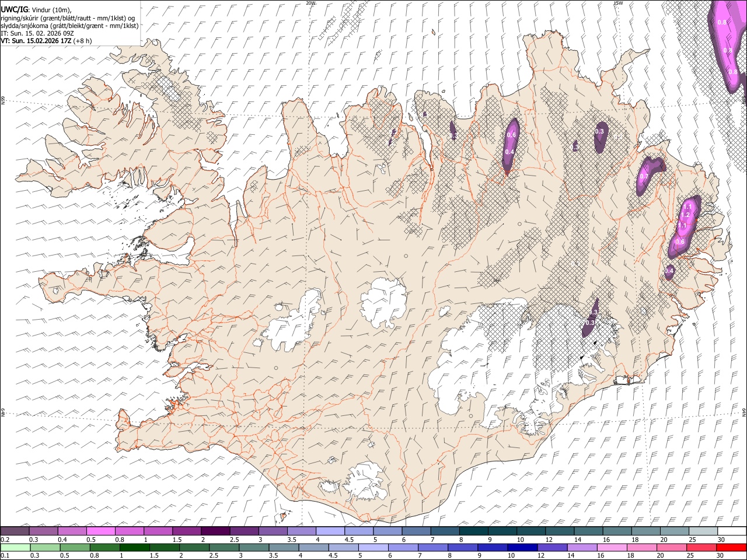This screenshot has height=560, width=747.
Task: Click the dark grey-purple 0.2 swatch in upper legend
Action: coord(15,531)
